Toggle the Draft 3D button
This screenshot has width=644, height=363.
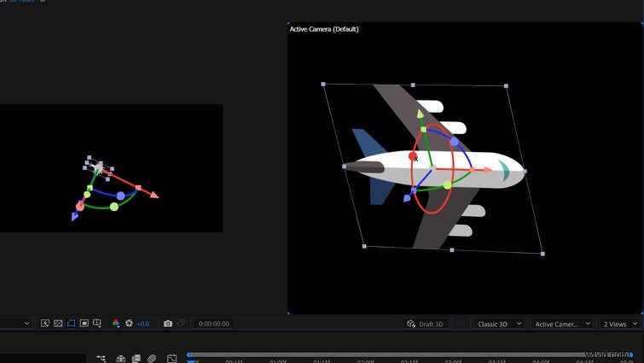pyautogui.click(x=425, y=324)
